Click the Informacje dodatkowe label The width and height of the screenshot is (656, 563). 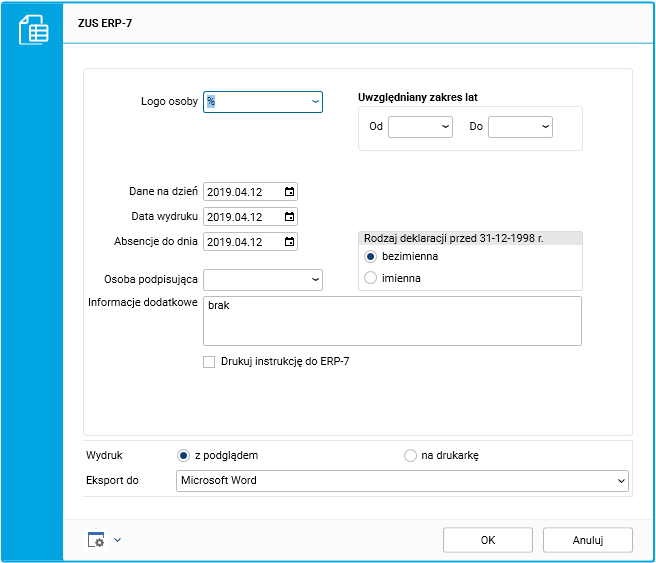coord(143,302)
